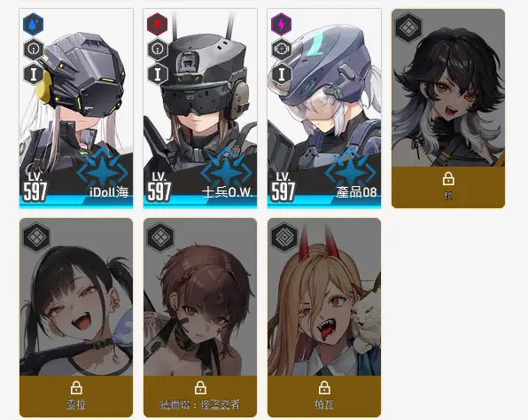
Task: Select the 產品08 character name label
Action: pos(356,192)
